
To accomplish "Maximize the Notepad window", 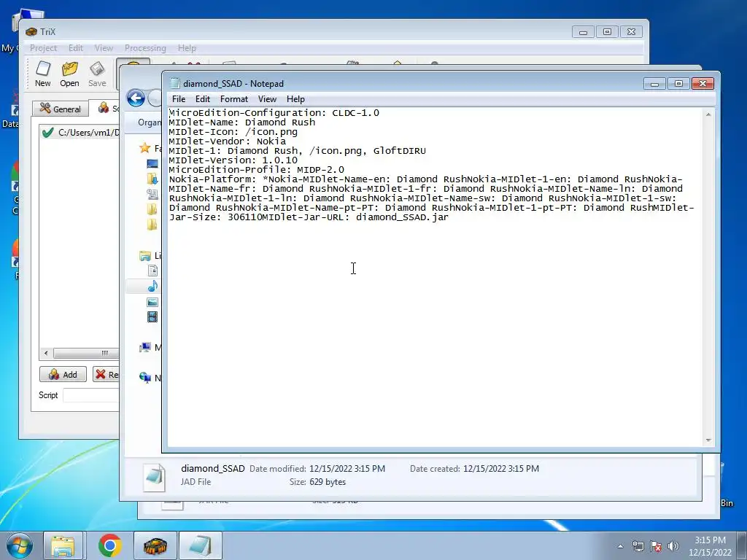I will [x=678, y=84].
